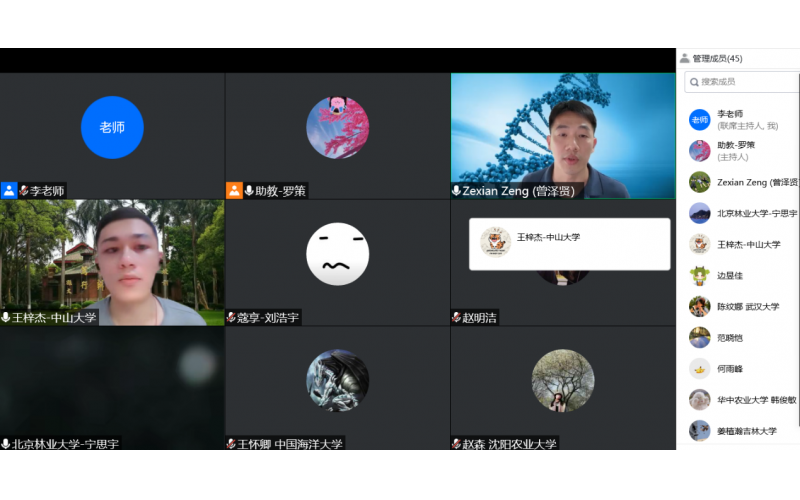Screen dimensions: 800x500
Task: Click member list vertical scrollbar
Action: (x=798, y=249)
